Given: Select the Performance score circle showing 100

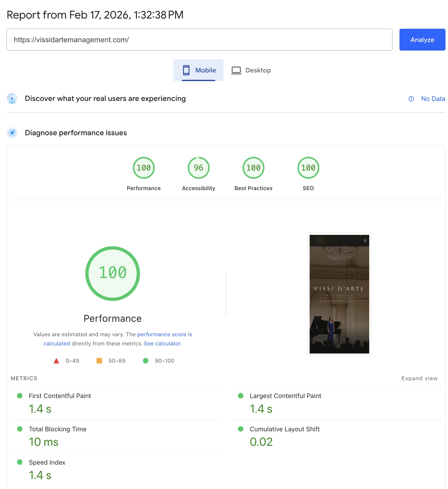Looking at the screenshot, I should coord(143,167).
